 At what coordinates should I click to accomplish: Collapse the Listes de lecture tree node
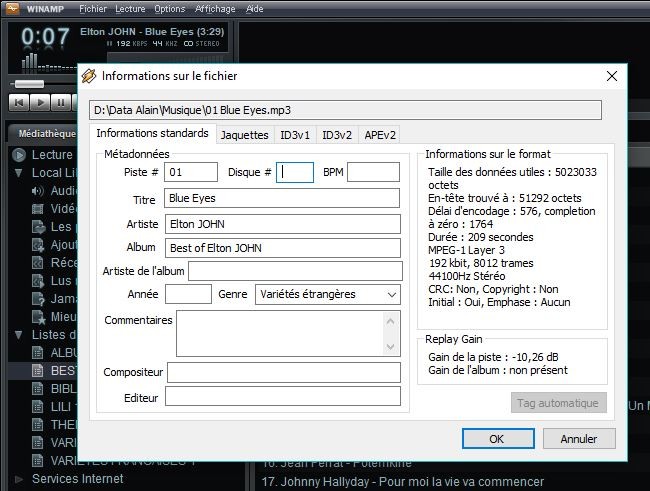(x=19, y=335)
